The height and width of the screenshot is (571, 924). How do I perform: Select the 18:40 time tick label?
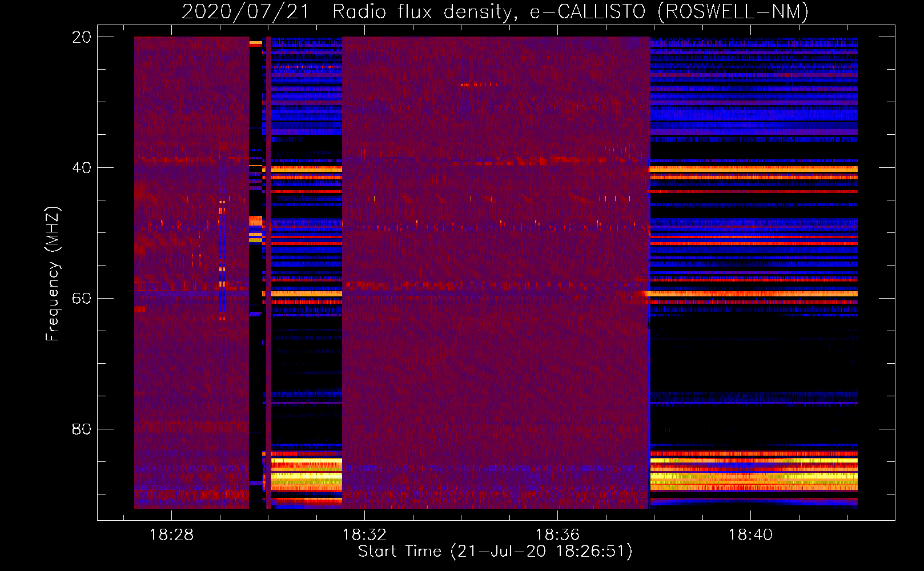750,535
